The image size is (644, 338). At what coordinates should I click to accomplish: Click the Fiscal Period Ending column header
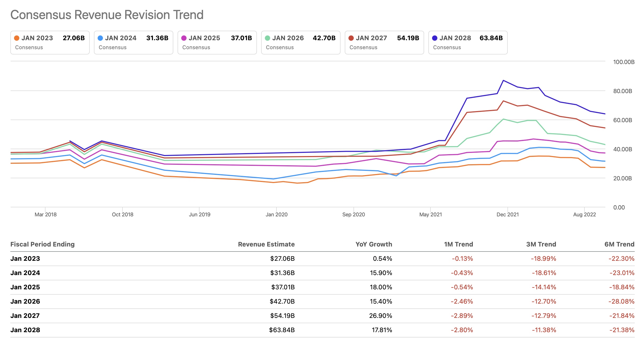(x=42, y=244)
